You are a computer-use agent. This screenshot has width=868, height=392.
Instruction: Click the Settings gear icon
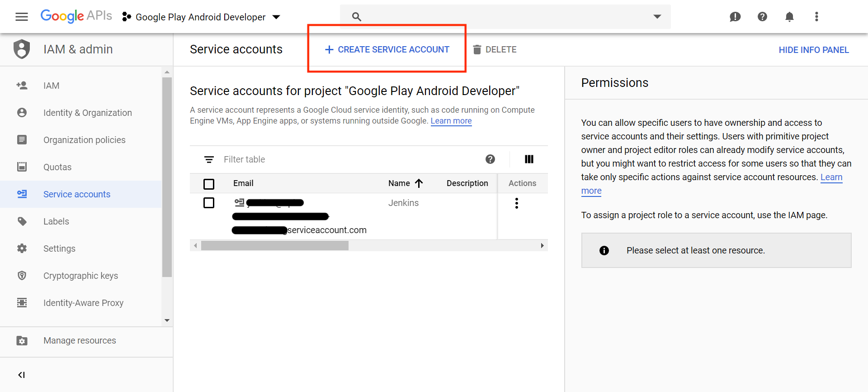(22, 248)
